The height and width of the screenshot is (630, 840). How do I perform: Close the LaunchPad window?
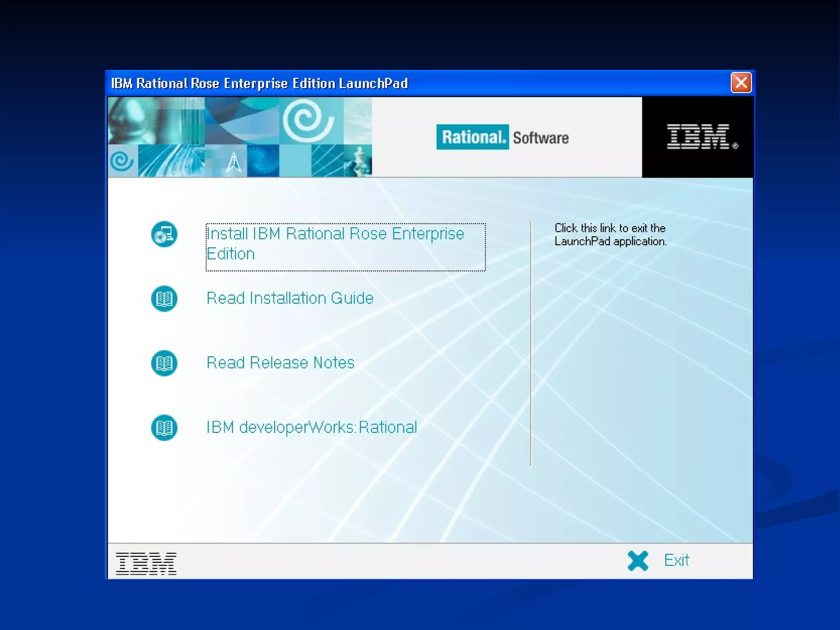(x=741, y=83)
